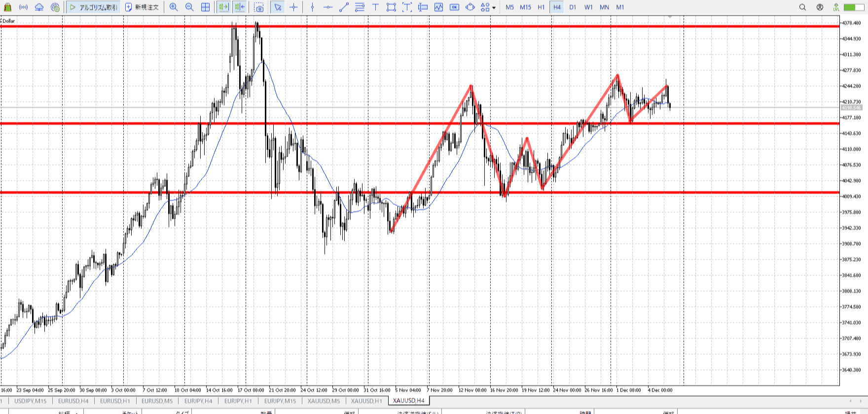
Task: Open the EURUSD,H4 chart tab
Action: (x=73, y=401)
